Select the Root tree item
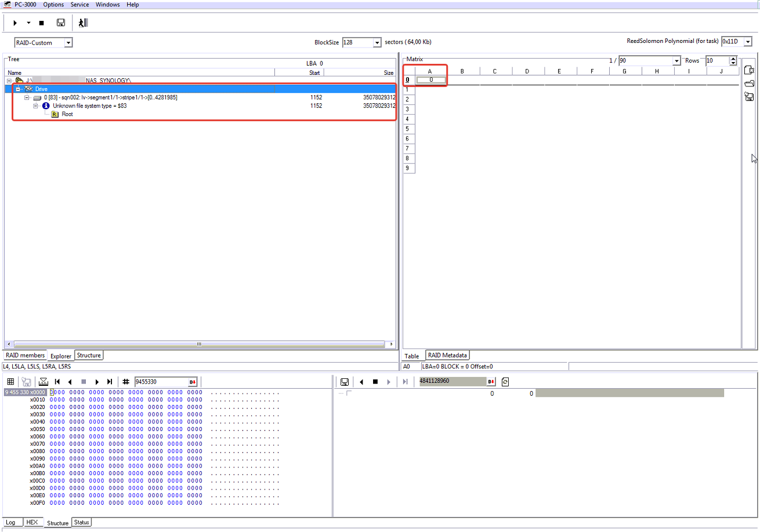The width and height of the screenshot is (760, 532). 67,114
